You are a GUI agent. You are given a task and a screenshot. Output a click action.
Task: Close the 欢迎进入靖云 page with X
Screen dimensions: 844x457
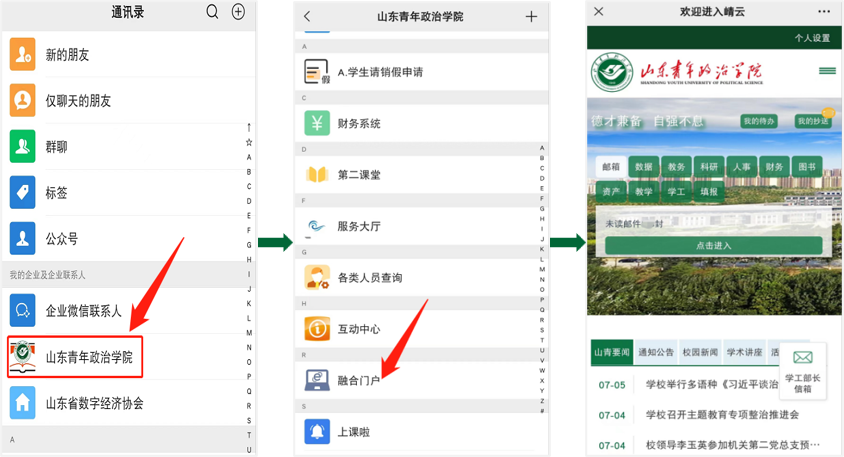(x=599, y=11)
